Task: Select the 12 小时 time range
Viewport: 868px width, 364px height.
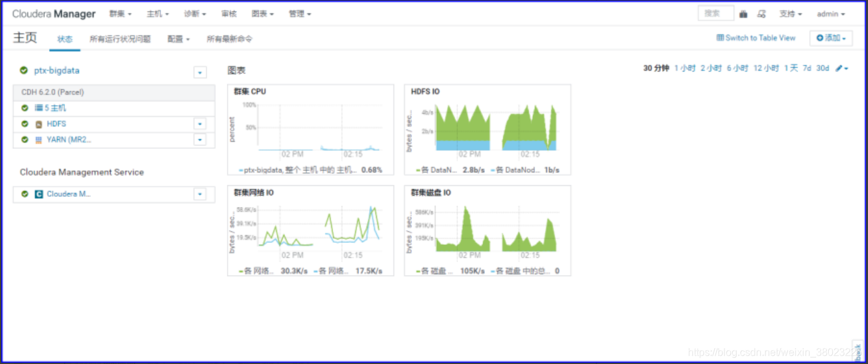Action: click(766, 69)
